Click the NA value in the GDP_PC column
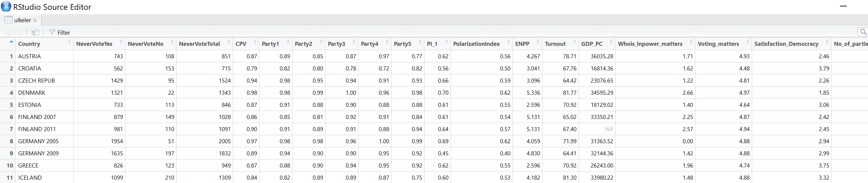 (x=609, y=129)
